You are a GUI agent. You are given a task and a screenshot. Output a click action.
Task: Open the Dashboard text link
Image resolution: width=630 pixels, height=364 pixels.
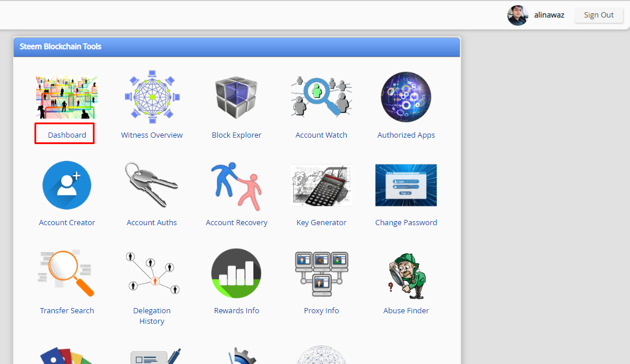(x=67, y=135)
